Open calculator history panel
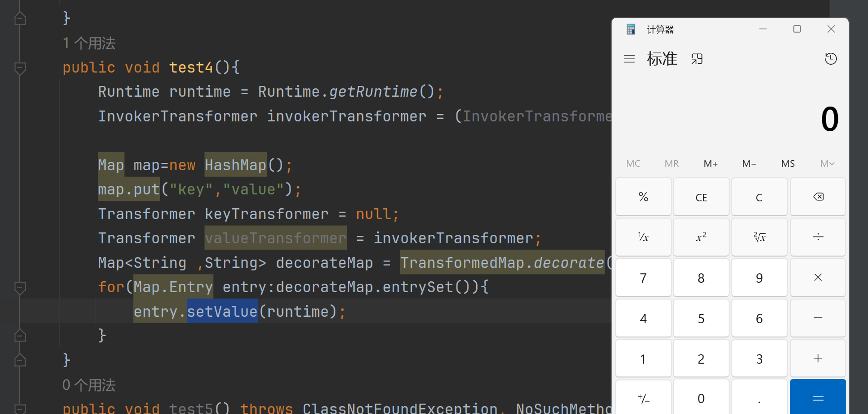Image resolution: width=868 pixels, height=414 pixels. click(x=831, y=59)
